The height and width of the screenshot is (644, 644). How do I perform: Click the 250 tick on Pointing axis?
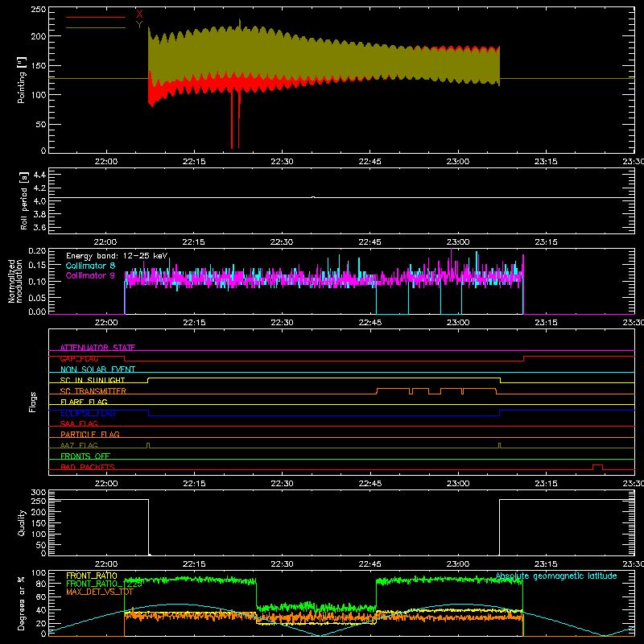[x=38, y=10]
